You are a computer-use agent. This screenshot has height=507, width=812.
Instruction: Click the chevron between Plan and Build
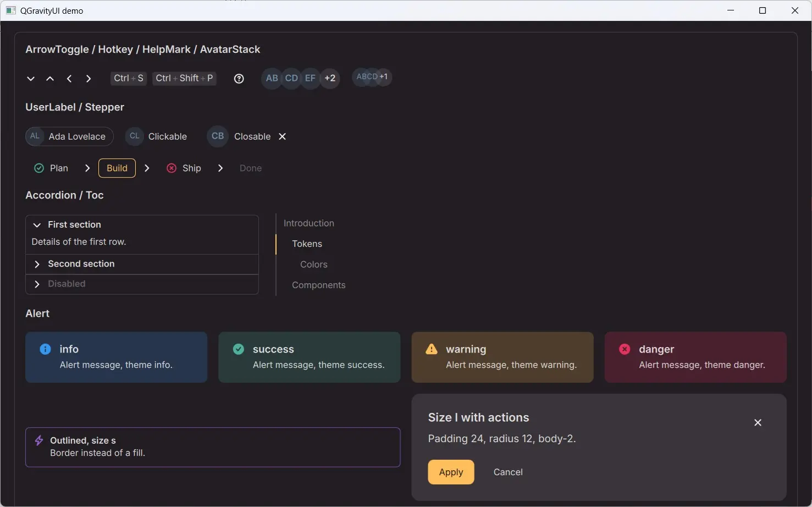(x=87, y=168)
